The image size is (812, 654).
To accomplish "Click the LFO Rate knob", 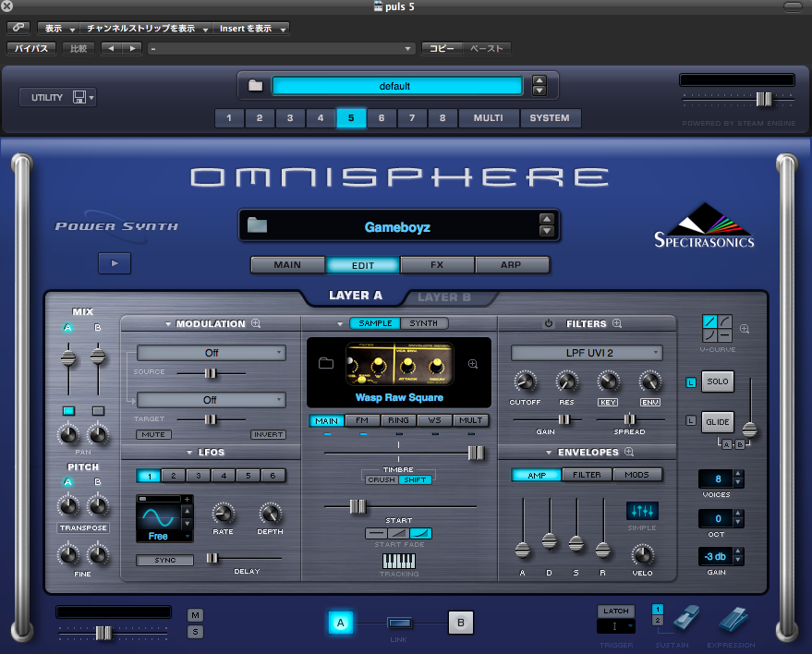I will pos(224,514).
